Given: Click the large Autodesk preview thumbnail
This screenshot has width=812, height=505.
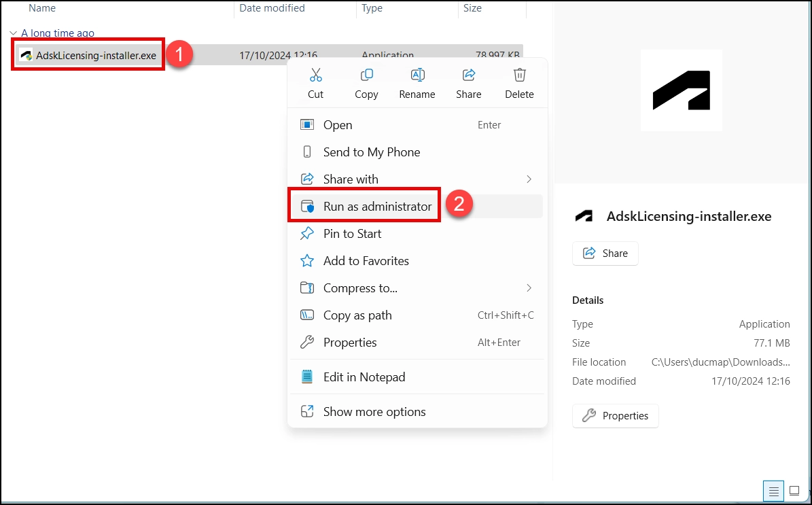Looking at the screenshot, I should [x=681, y=90].
